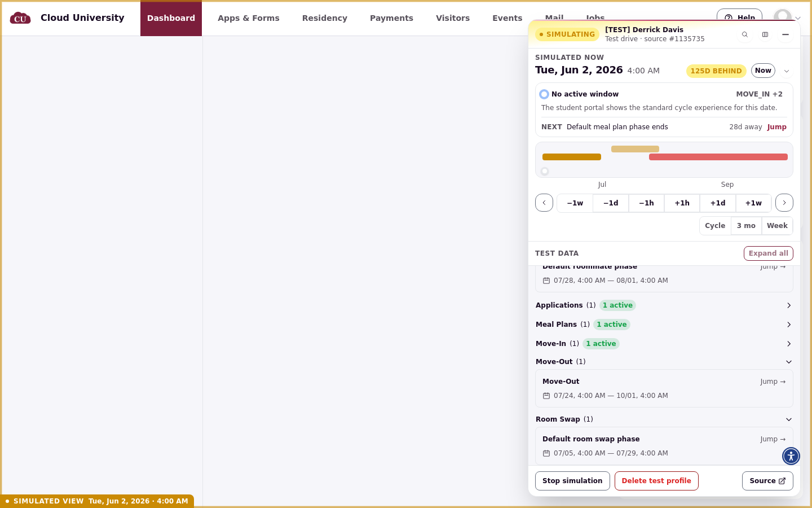Switch timeline range to Week
The width and height of the screenshot is (812, 508).
777,226
